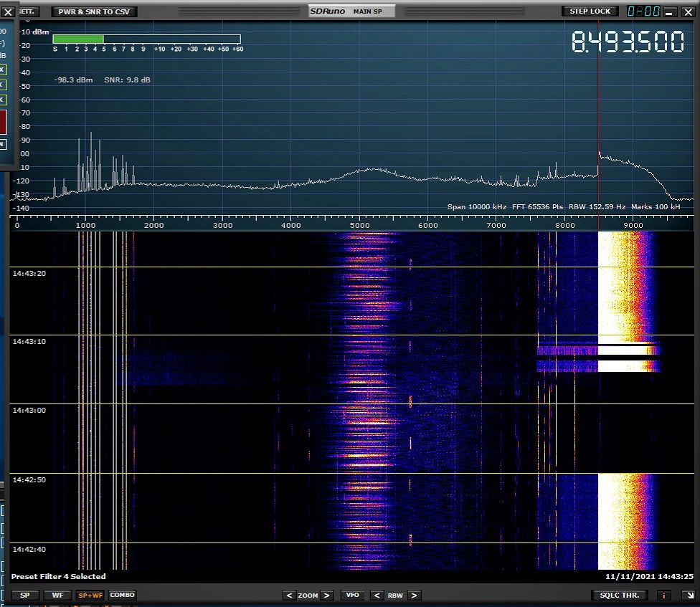Decrease zoom with left arrow

point(289,595)
